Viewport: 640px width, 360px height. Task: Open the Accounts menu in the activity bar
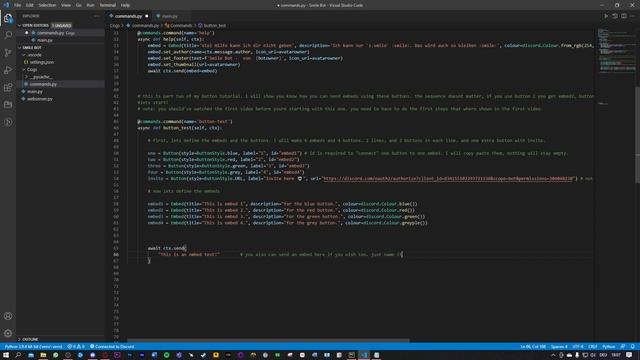coord(8,316)
